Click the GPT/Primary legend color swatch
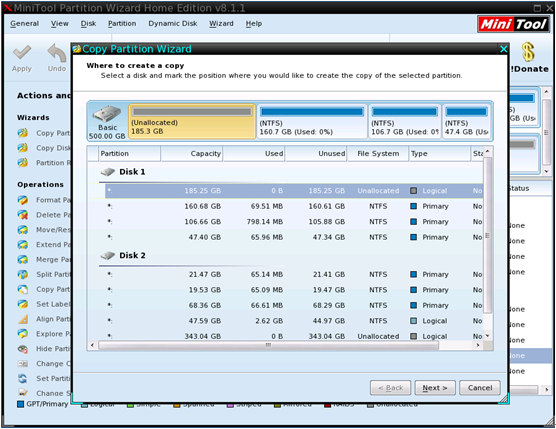This screenshot has width=556, height=429. pos(21,404)
